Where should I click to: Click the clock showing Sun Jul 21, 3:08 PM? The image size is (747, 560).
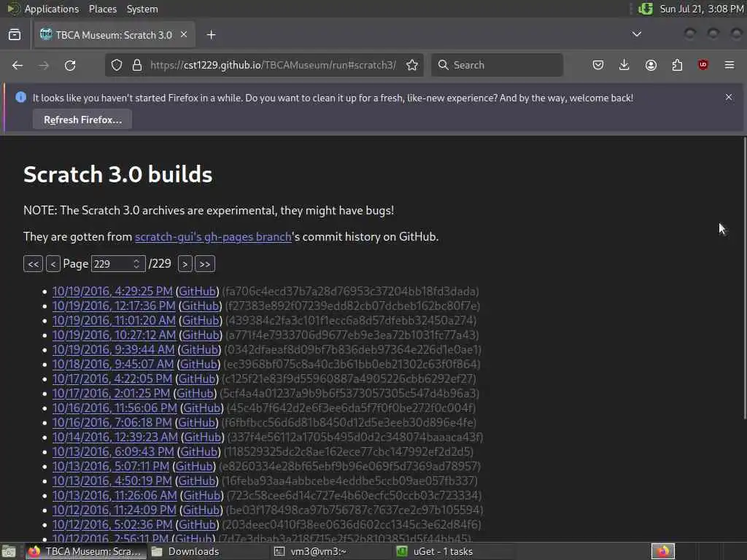701,9
